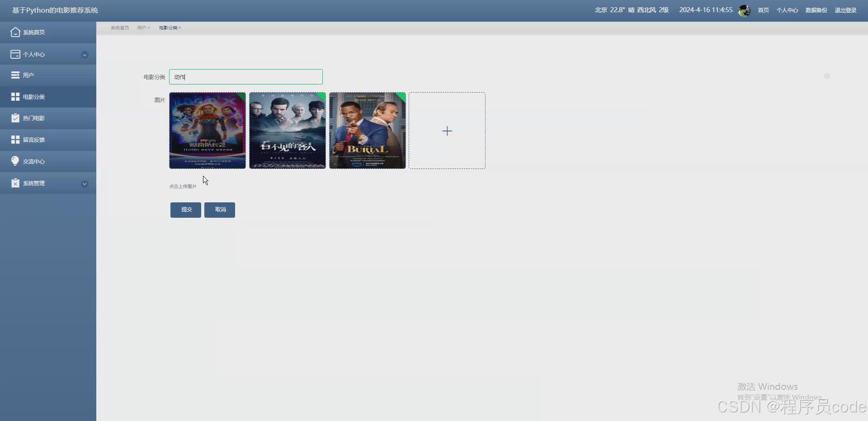The image size is (868, 421).
Task: Select the 惊奇队长2 poster thumbnail
Action: 208,131
